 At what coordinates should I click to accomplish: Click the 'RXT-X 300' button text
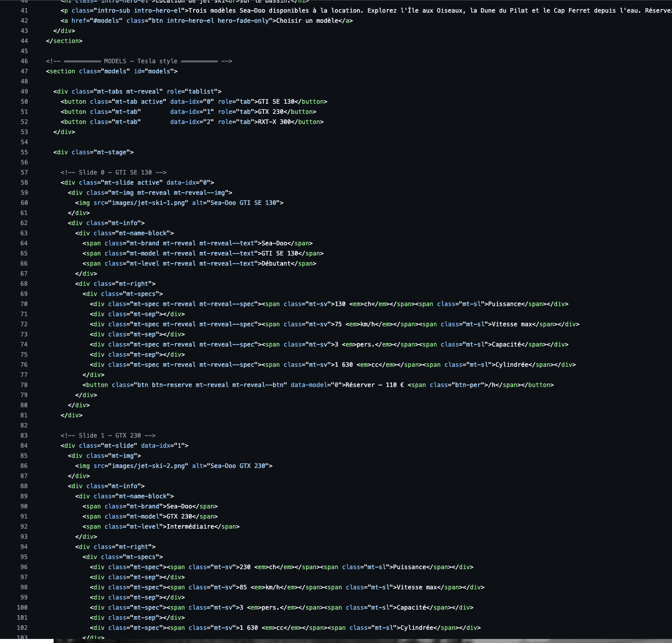(x=274, y=122)
